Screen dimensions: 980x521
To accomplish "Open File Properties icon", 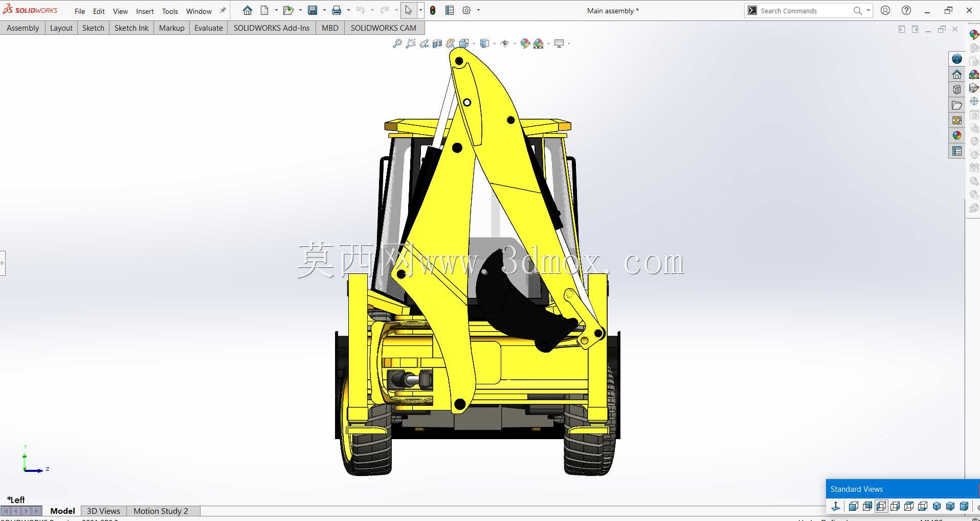I will [450, 10].
